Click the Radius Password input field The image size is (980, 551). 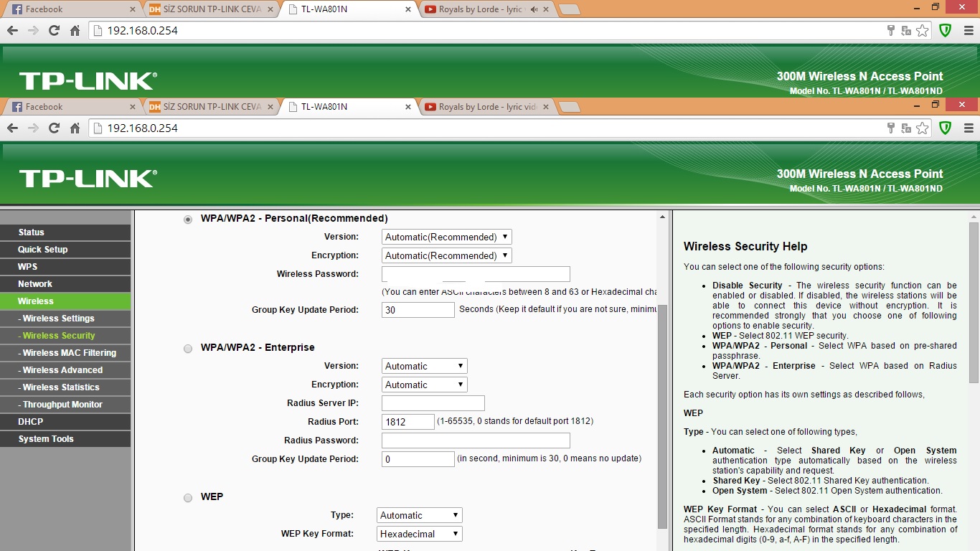476,441
